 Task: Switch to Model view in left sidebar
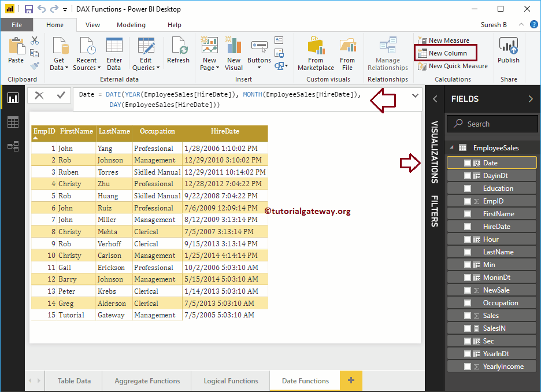pyautogui.click(x=12, y=146)
